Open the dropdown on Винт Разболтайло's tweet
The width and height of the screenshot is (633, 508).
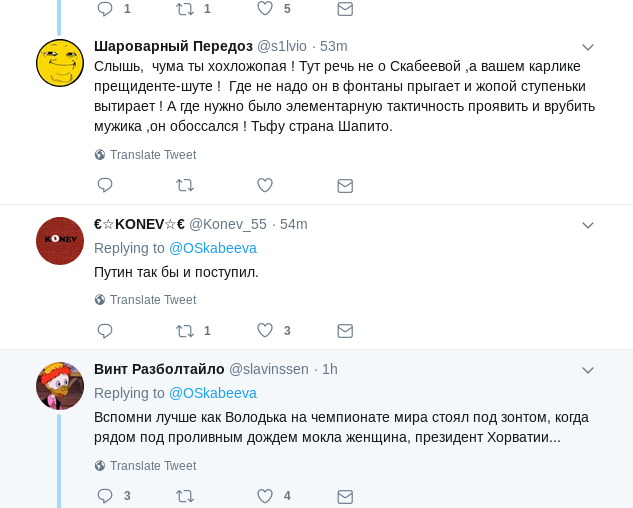point(588,370)
